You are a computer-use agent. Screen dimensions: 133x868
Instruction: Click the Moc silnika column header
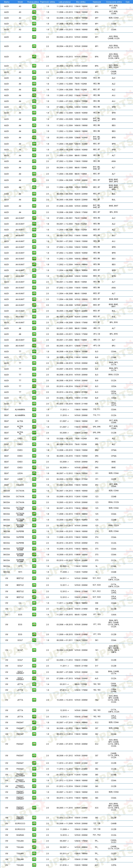click(81, 2)
